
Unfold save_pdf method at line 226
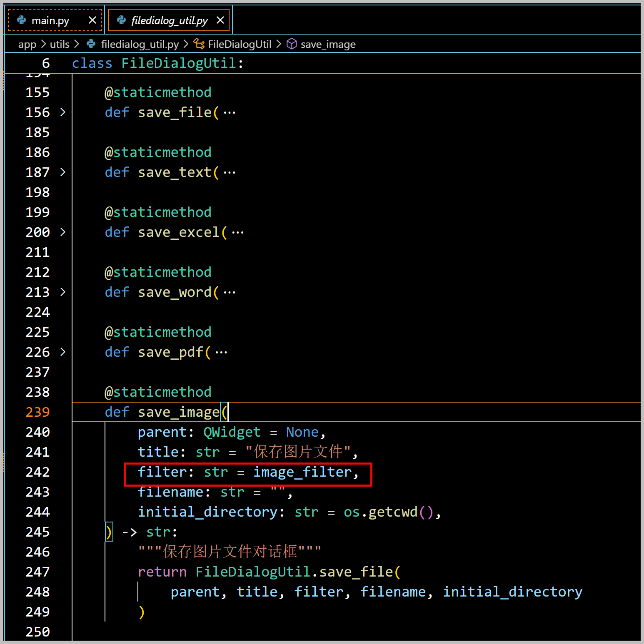coord(63,352)
